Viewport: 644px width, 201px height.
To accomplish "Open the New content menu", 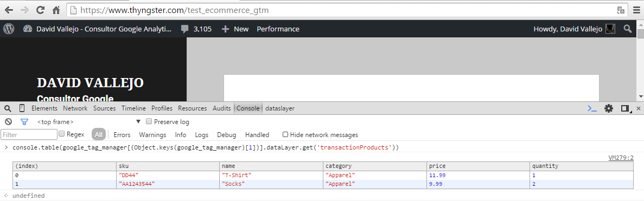I will point(235,29).
